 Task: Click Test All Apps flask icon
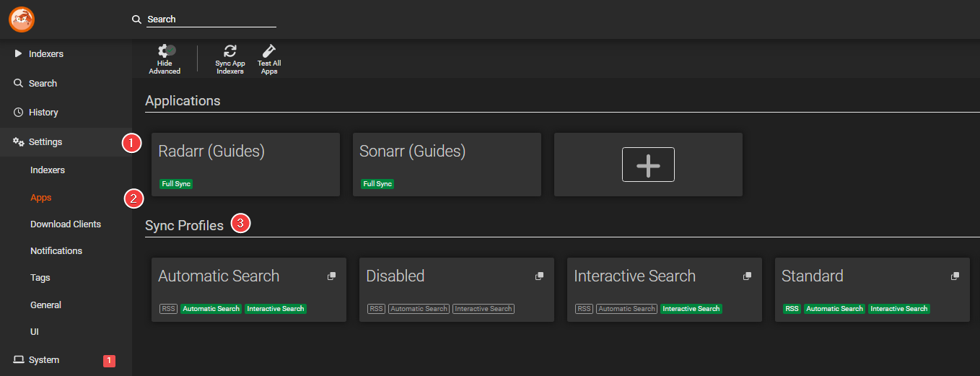(269, 51)
